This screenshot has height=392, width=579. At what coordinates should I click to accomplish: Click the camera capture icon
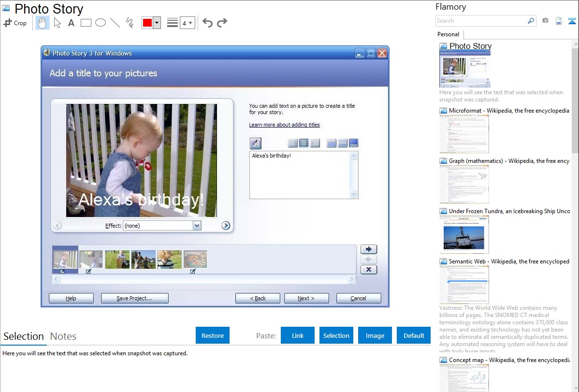545,21
